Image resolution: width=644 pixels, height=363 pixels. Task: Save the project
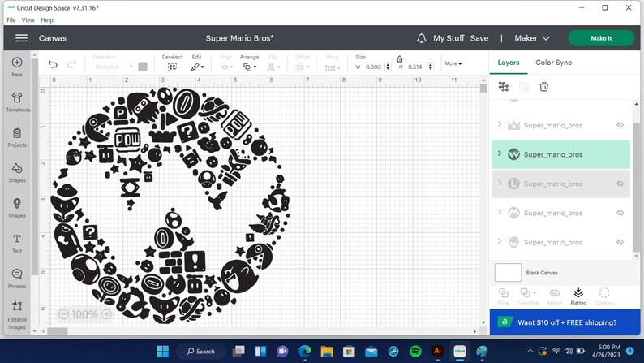[x=479, y=38]
